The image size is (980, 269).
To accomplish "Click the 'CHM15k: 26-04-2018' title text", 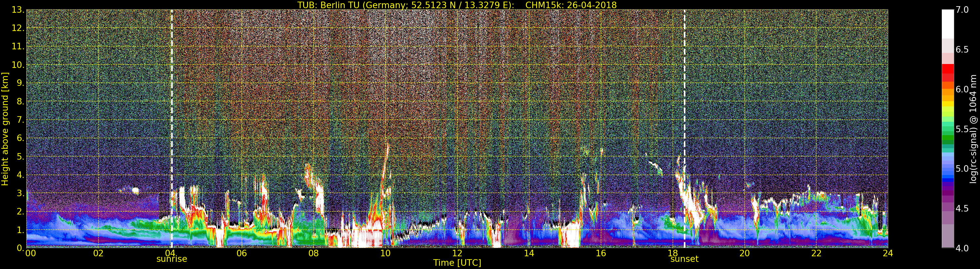I will (570, 5).
